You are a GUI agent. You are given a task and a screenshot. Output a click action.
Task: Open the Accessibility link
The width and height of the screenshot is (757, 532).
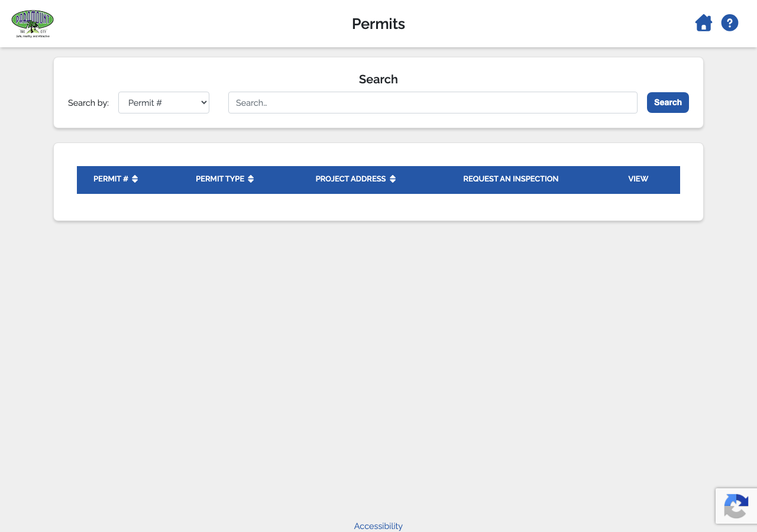378,526
